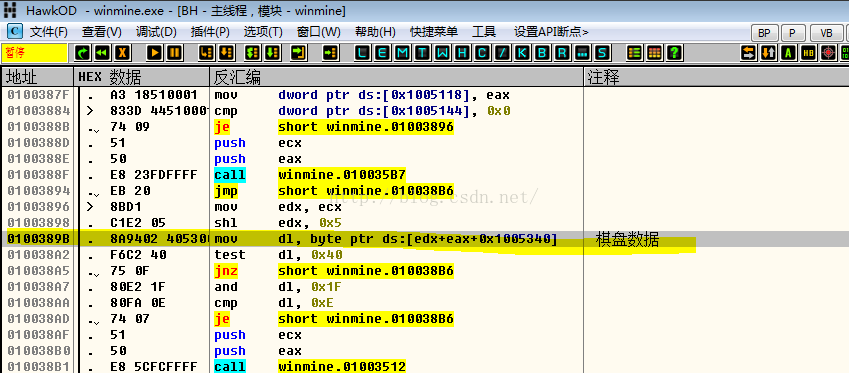This screenshot has height=373, width=849.
Task: Open Source window with S icon
Action: click(602, 53)
